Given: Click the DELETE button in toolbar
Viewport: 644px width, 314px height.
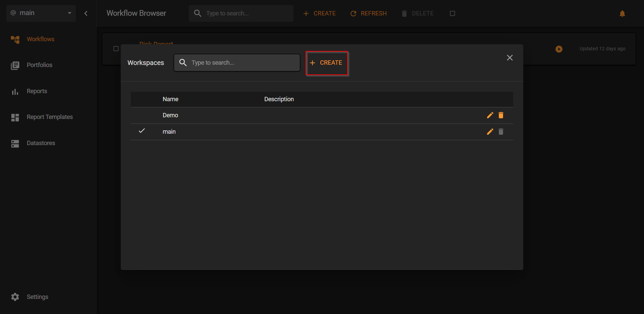Looking at the screenshot, I should pos(418,13).
